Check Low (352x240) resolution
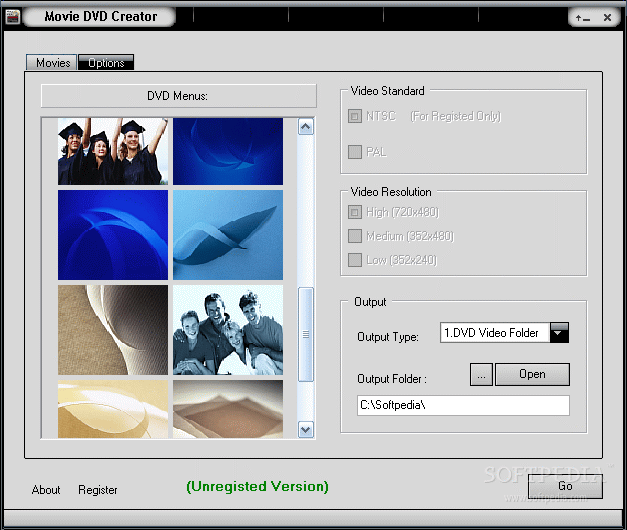 (355, 260)
